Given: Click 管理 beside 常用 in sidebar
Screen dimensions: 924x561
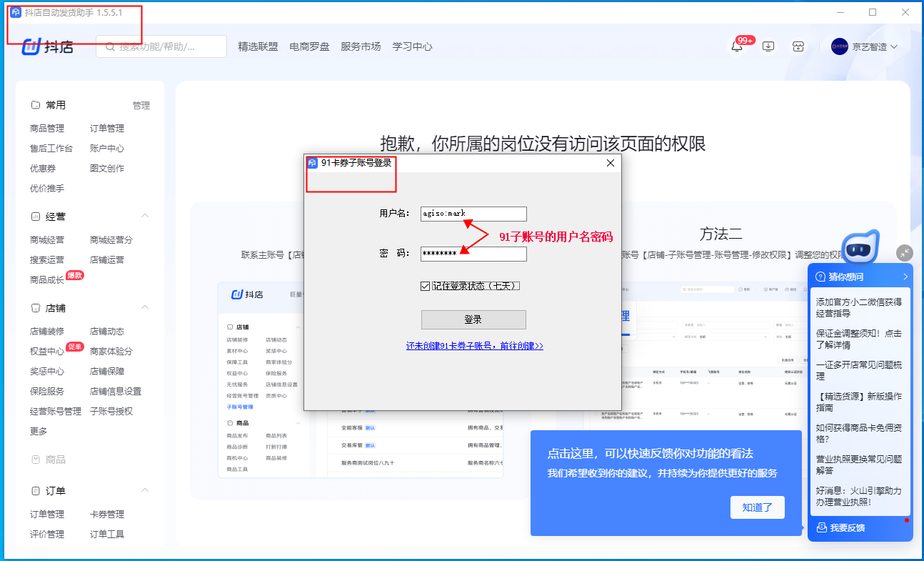Looking at the screenshot, I should [141, 106].
